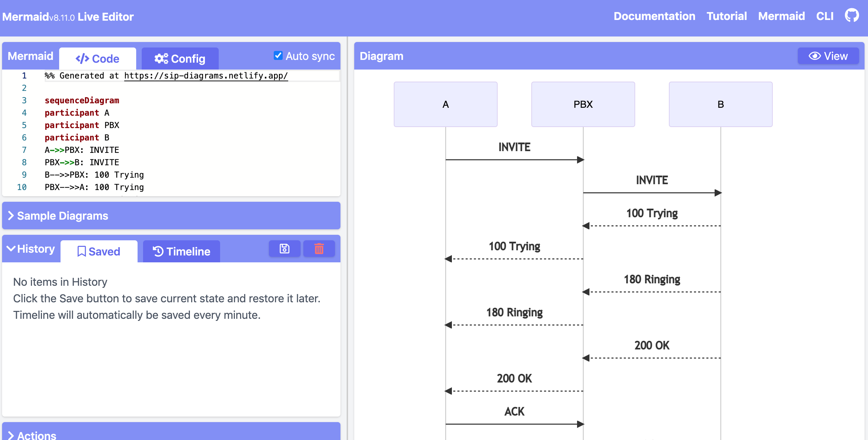The image size is (868, 440).
Task: Switch to the Timeline tab
Action: click(181, 251)
